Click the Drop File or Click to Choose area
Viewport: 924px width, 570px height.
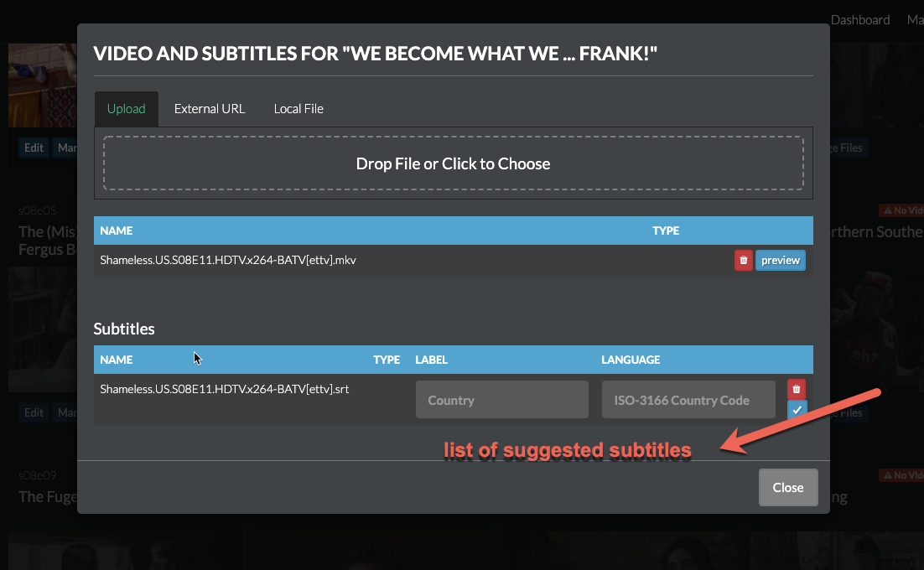pos(453,163)
